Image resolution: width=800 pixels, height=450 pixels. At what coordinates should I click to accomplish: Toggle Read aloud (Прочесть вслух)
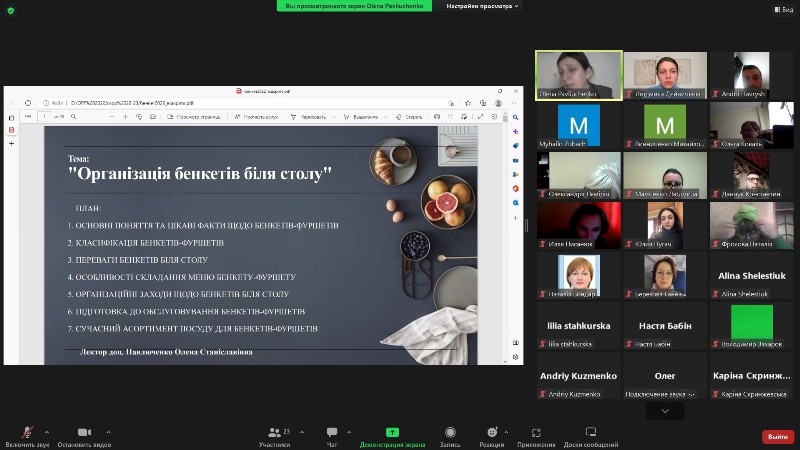tap(256, 117)
